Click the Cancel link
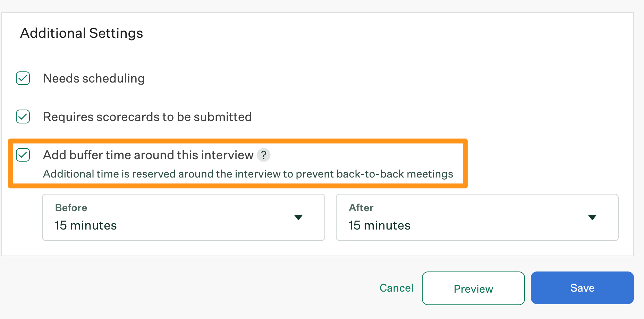This screenshot has height=319, width=644. [396, 288]
